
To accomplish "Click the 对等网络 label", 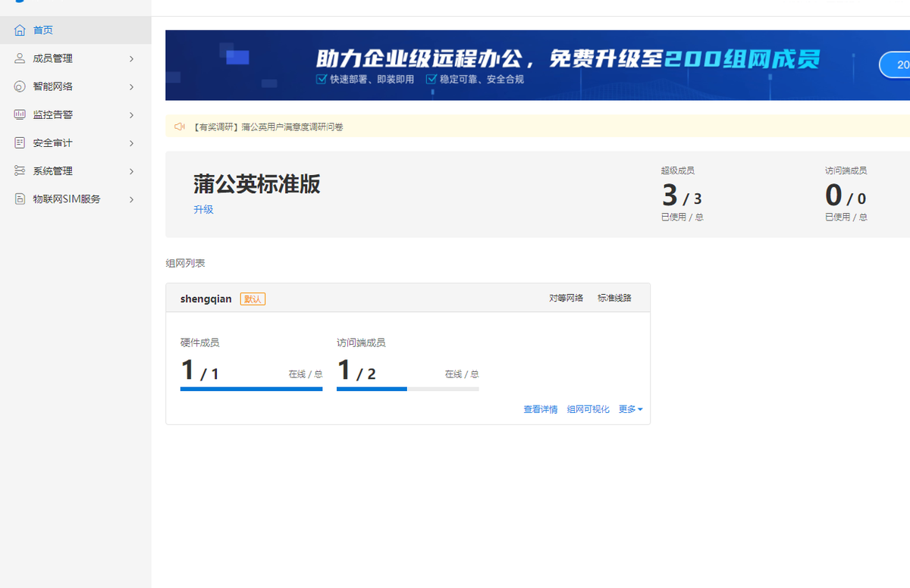I will tap(566, 298).
